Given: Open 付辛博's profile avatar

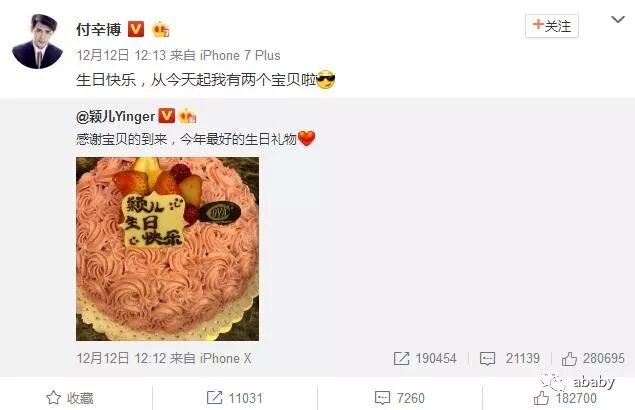Looking at the screenshot, I should 37,41.
